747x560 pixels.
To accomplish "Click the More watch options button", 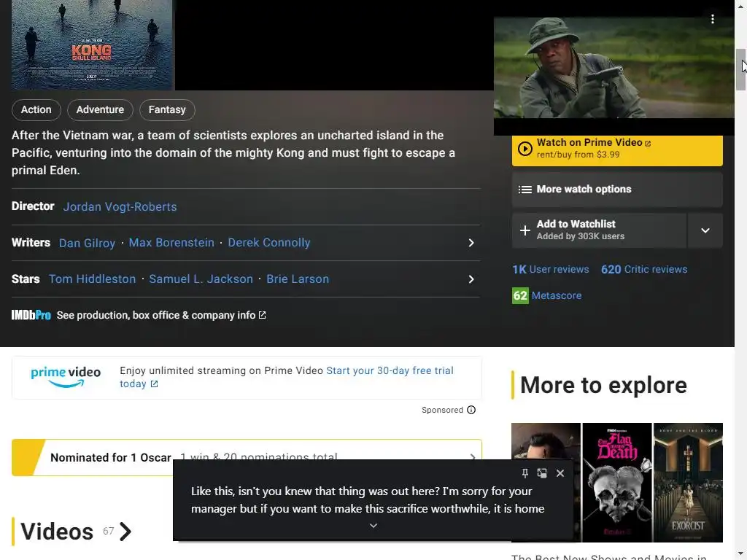I will tap(617, 190).
